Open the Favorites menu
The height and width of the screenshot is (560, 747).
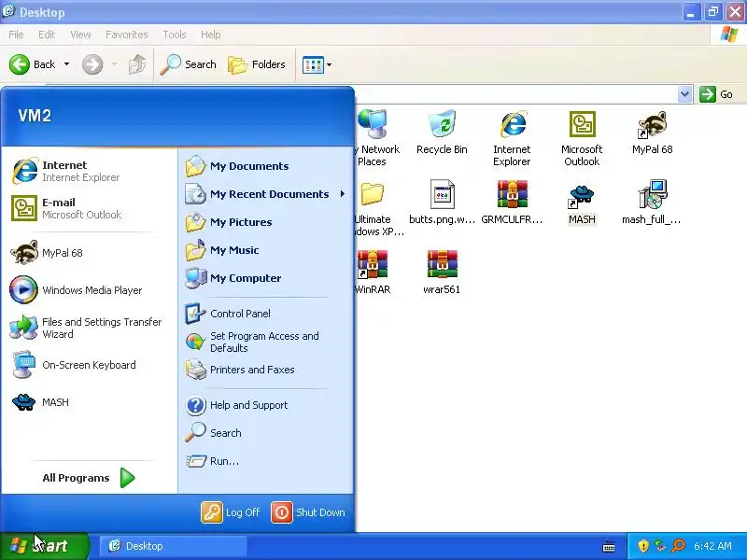127,35
